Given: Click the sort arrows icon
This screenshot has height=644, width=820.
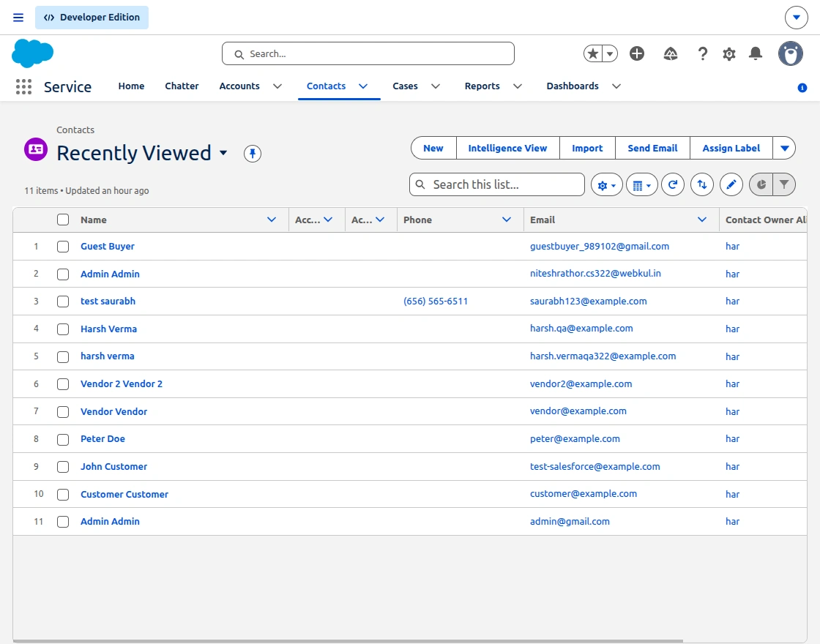Looking at the screenshot, I should click(x=702, y=185).
